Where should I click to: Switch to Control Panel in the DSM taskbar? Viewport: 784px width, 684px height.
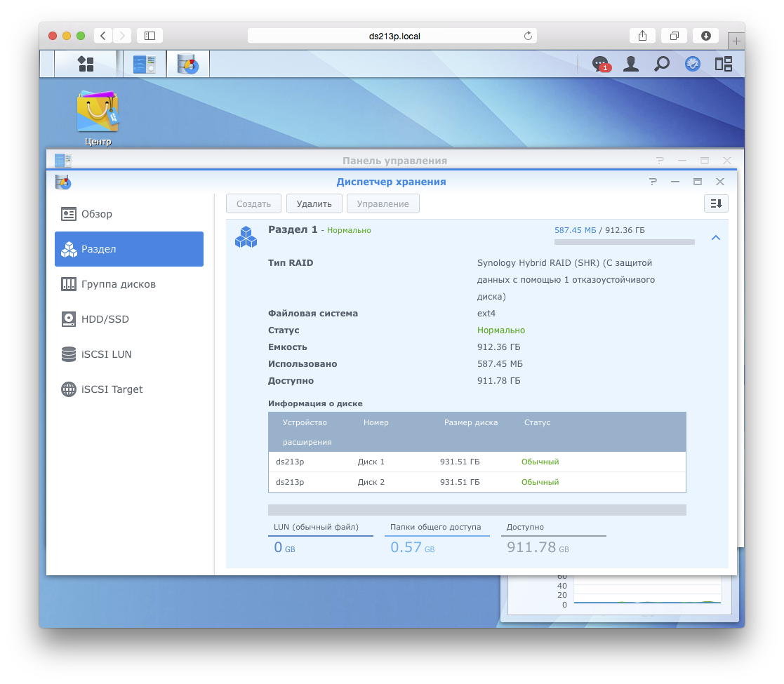pyautogui.click(x=145, y=64)
